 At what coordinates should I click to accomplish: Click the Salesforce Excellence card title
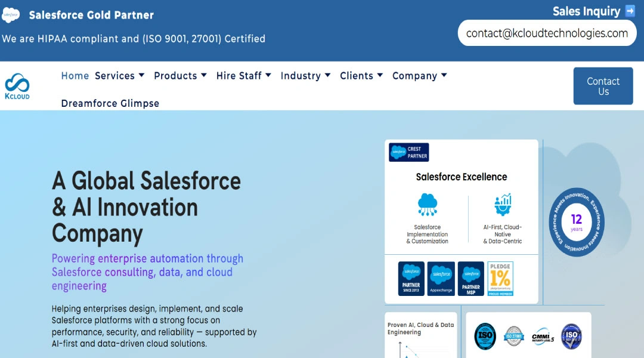tap(461, 177)
